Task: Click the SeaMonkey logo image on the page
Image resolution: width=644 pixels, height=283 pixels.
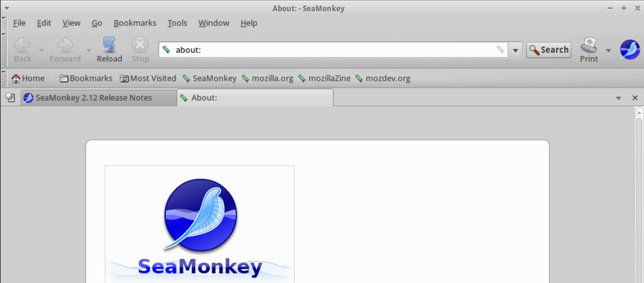Action: click(200, 224)
